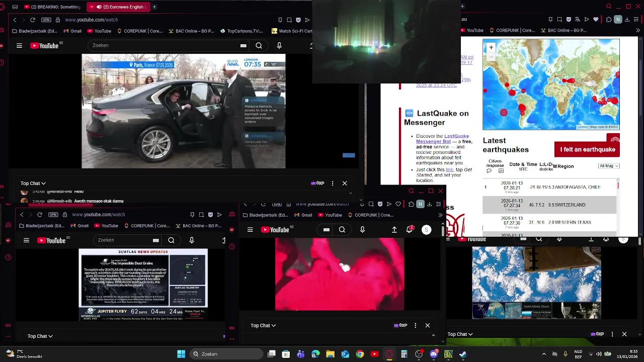Toggle VPN in the bottom-left browser
Screen dimensions: 644x362
pyautogui.click(x=53, y=215)
